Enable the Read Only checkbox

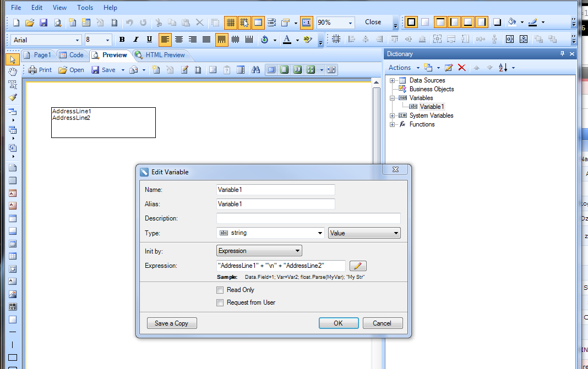(x=220, y=290)
